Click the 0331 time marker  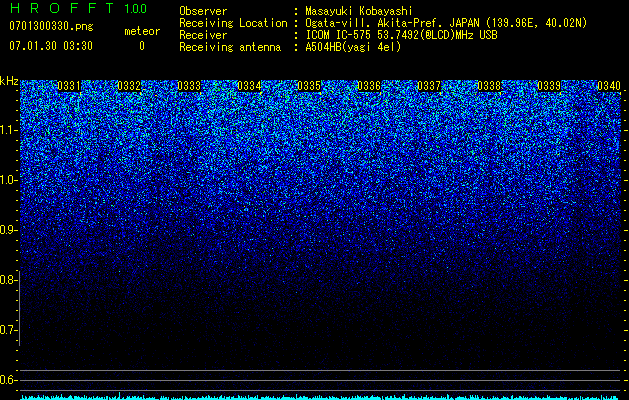[69, 86]
